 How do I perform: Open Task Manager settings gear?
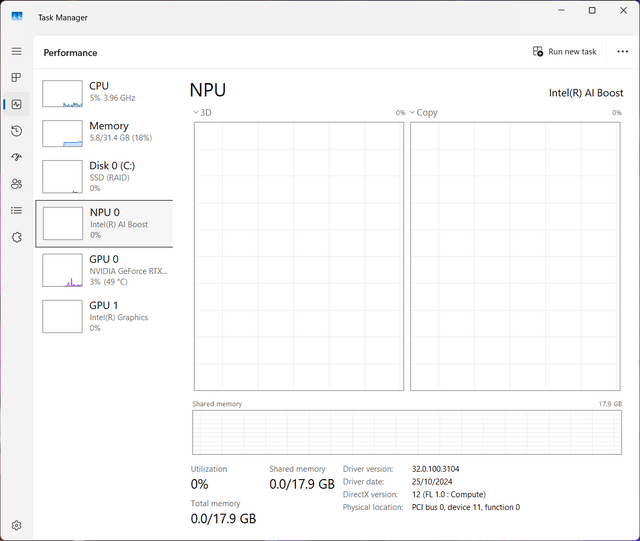16,525
